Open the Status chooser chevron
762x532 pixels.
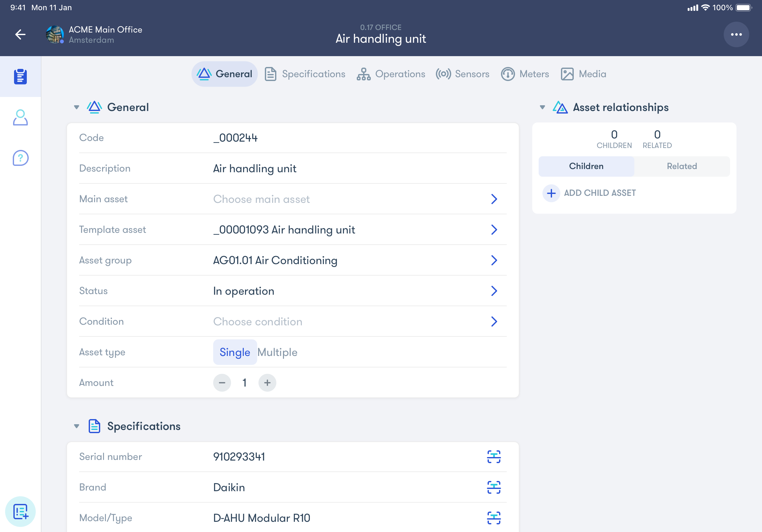tap(494, 291)
